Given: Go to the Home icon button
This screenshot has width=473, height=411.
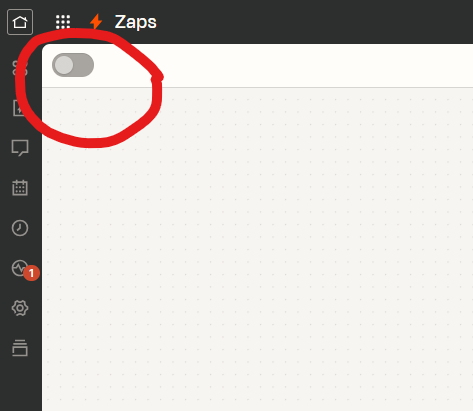Looking at the screenshot, I should pyautogui.click(x=20, y=22).
